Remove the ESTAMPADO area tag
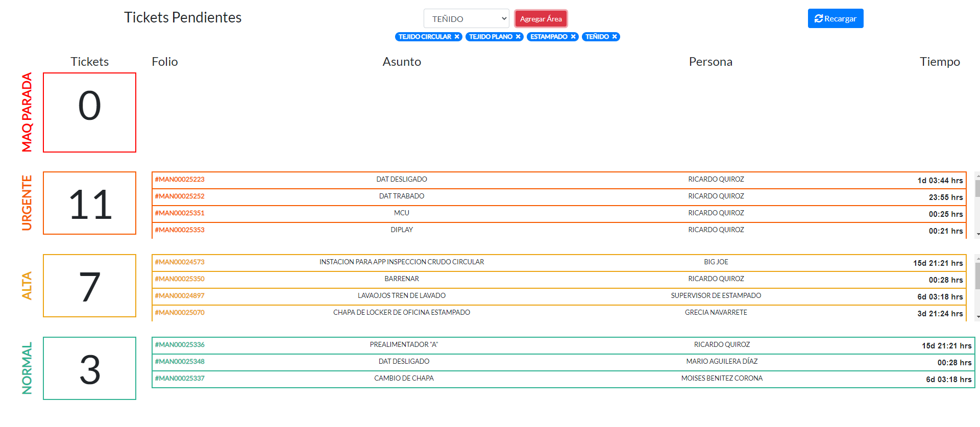Viewport: 980px width, 427px height. (x=573, y=37)
